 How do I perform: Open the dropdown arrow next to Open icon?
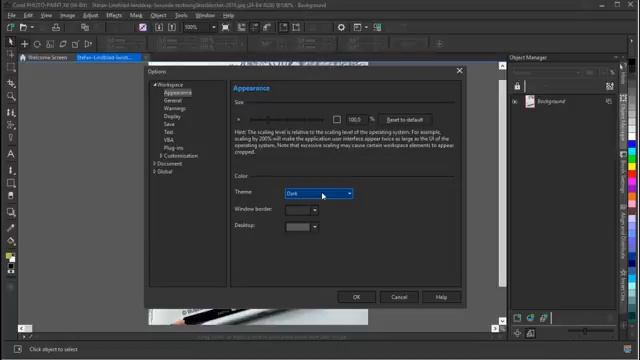tap(32, 27)
